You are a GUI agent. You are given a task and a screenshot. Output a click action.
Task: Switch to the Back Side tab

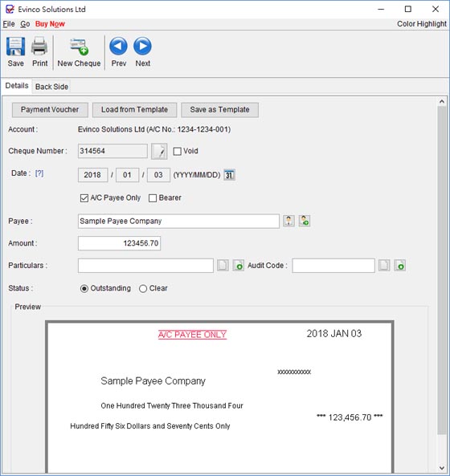pos(51,87)
